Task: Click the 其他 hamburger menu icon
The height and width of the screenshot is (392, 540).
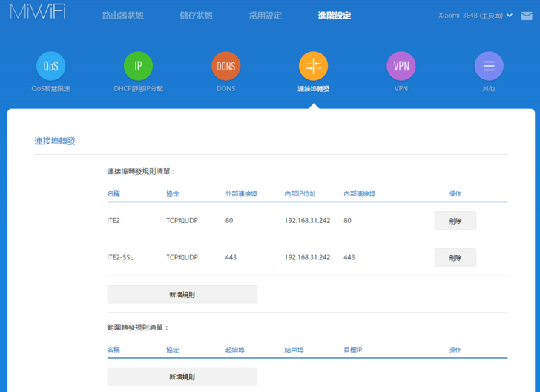Action: pos(489,67)
